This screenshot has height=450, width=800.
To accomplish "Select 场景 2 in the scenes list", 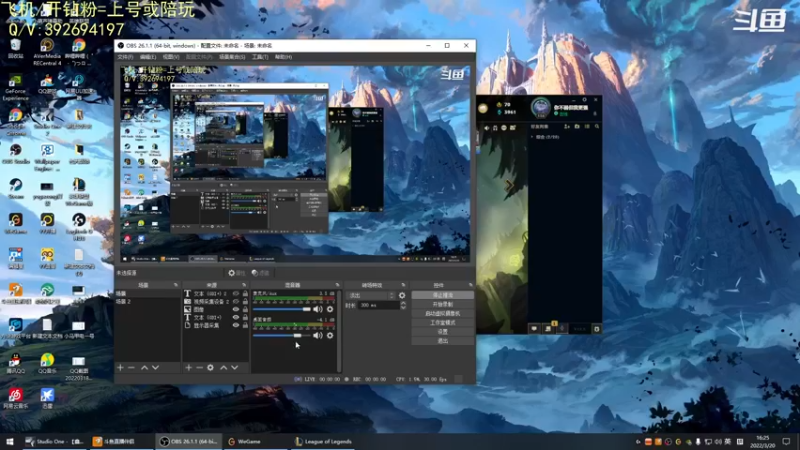I will [x=147, y=302].
